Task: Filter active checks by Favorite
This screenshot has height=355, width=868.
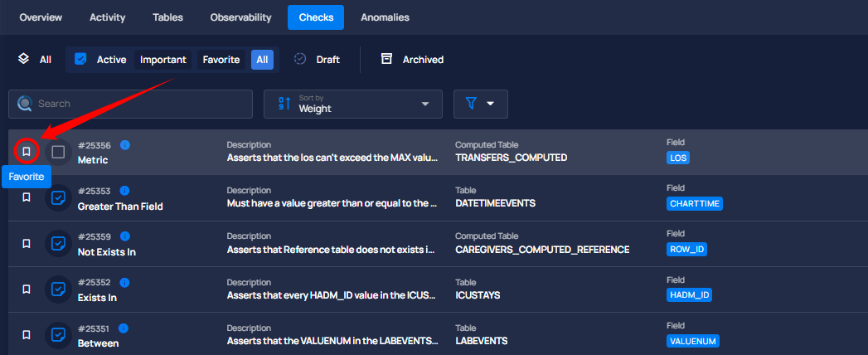Action: point(221,59)
